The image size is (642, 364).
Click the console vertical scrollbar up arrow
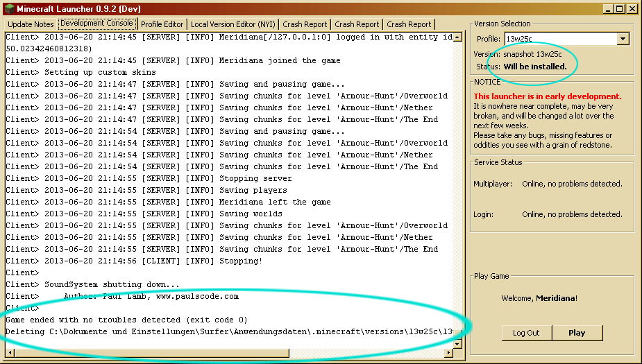[457, 37]
